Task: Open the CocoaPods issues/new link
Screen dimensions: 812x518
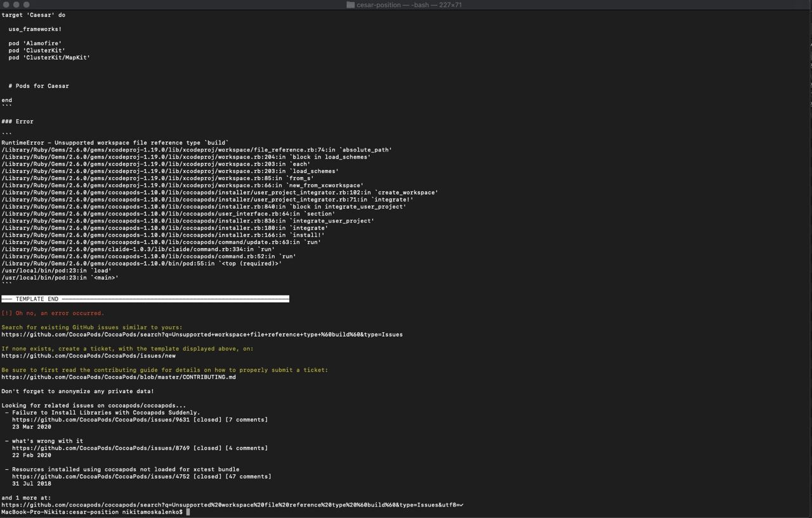Action: tap(88, 356)
